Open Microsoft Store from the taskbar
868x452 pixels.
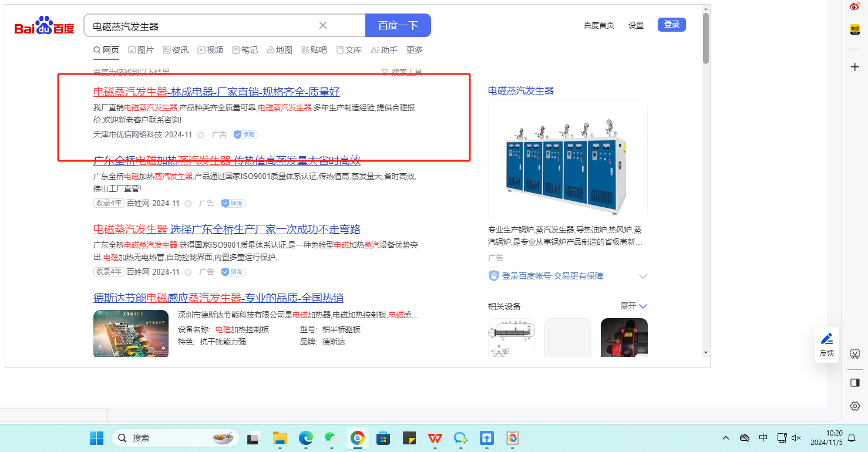coord(383,438)
